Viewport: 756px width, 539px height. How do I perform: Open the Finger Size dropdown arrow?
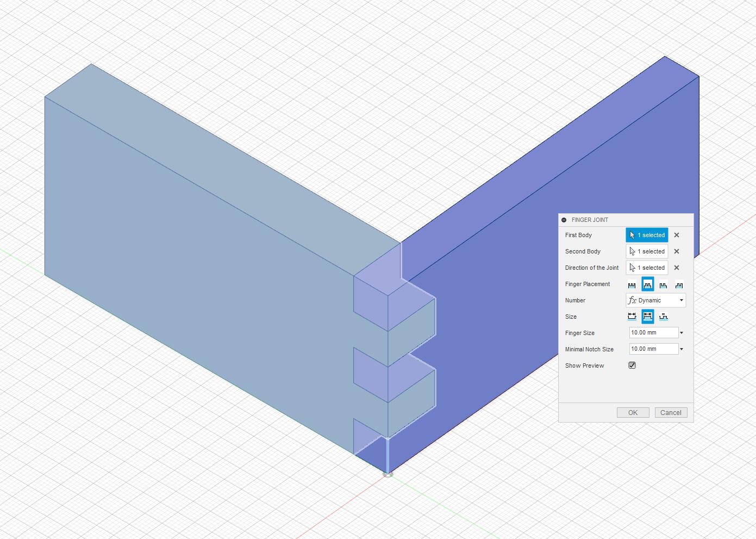click(x=681, y=332)
